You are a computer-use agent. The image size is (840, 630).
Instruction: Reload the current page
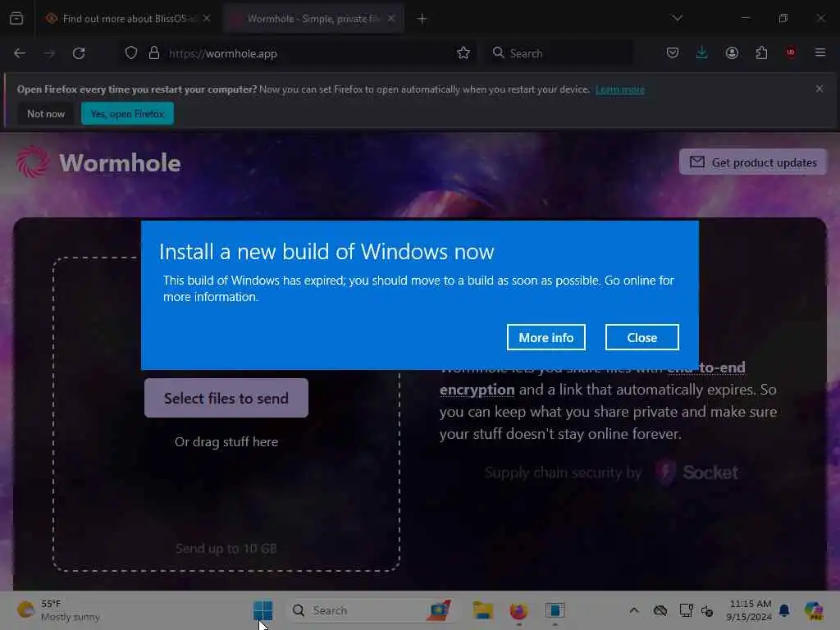79,53
